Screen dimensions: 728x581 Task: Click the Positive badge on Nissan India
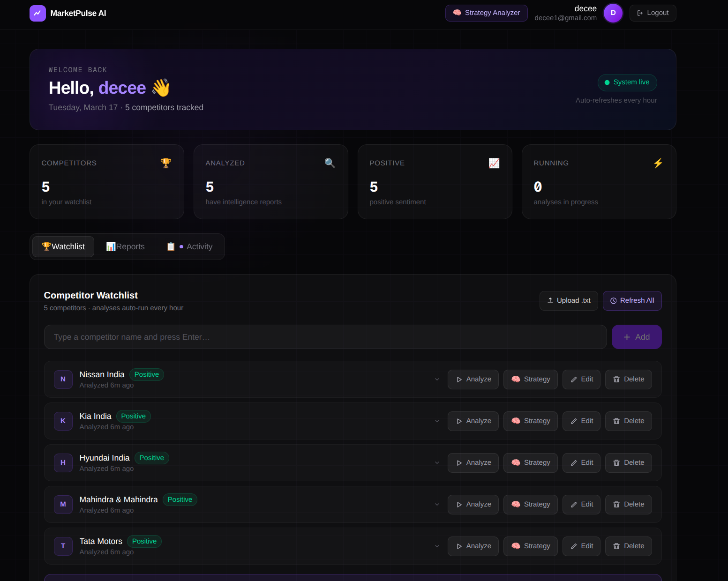pos(147,375)
